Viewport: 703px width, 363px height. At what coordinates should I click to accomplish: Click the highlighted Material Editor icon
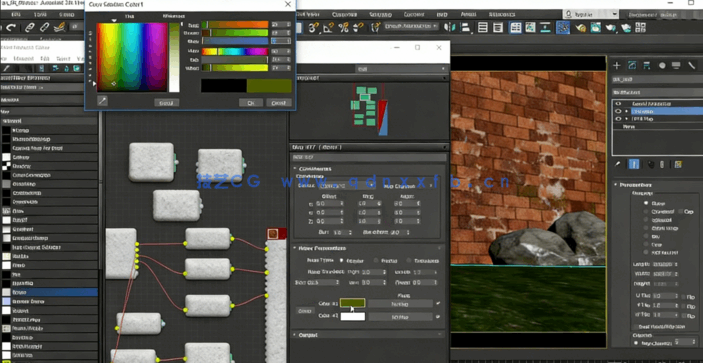click(x=563, y=28)
